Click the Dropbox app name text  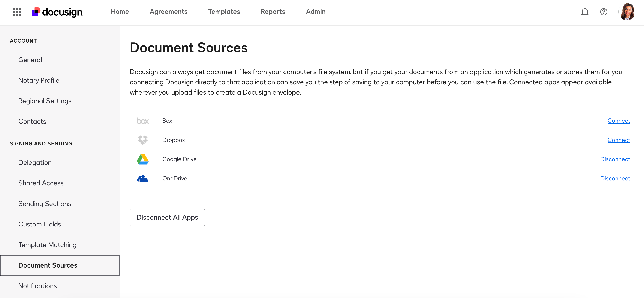(x=174, y=140)
